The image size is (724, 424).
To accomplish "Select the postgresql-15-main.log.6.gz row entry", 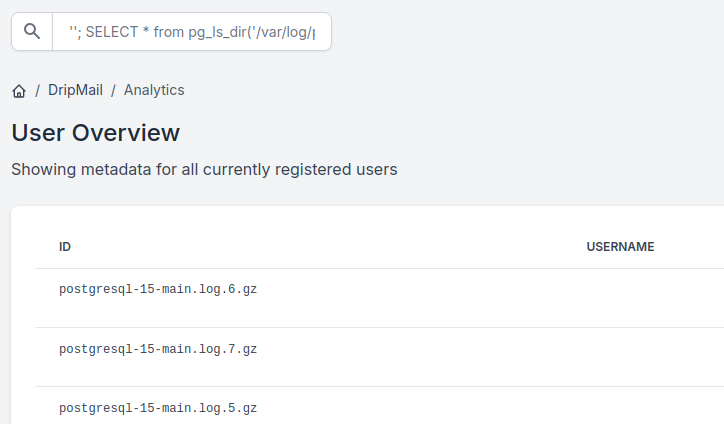I will click(x=158, y=290).
